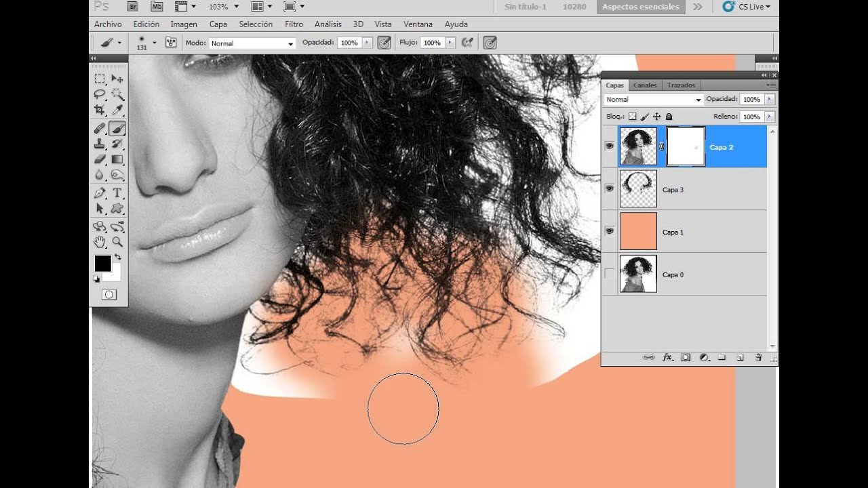Screen dimensions: 868x488
Task: Hide the Capa 3 layer
Action: pyautogui.click(x=610, y=189)
